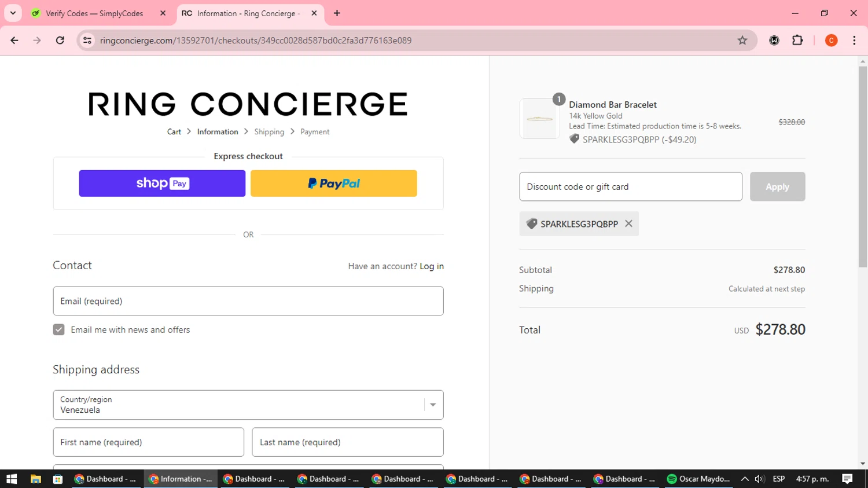Select the Information breadcrumb
Image resolution: width=868 pixels, height=488 pixels.
click(218, 132)
